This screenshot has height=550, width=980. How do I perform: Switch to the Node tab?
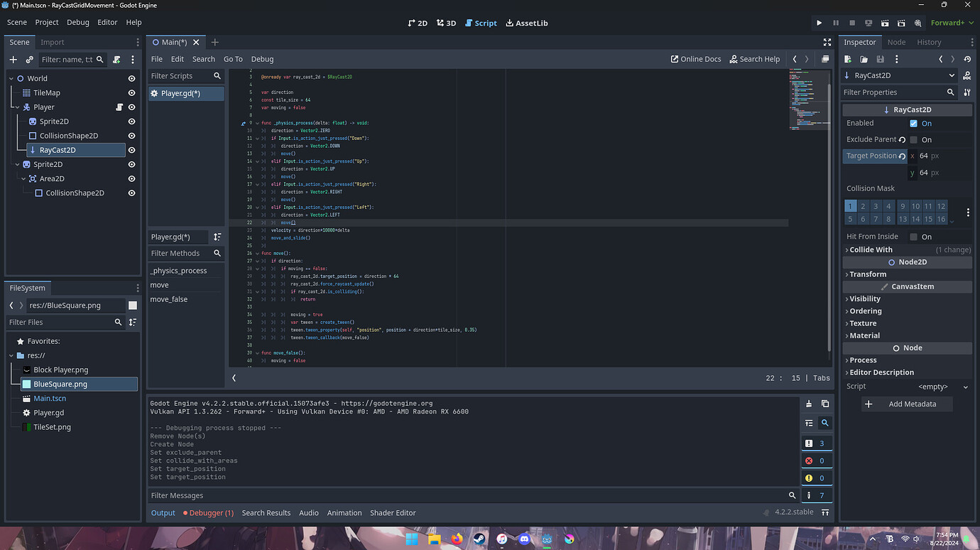click(x=896, y=43)
